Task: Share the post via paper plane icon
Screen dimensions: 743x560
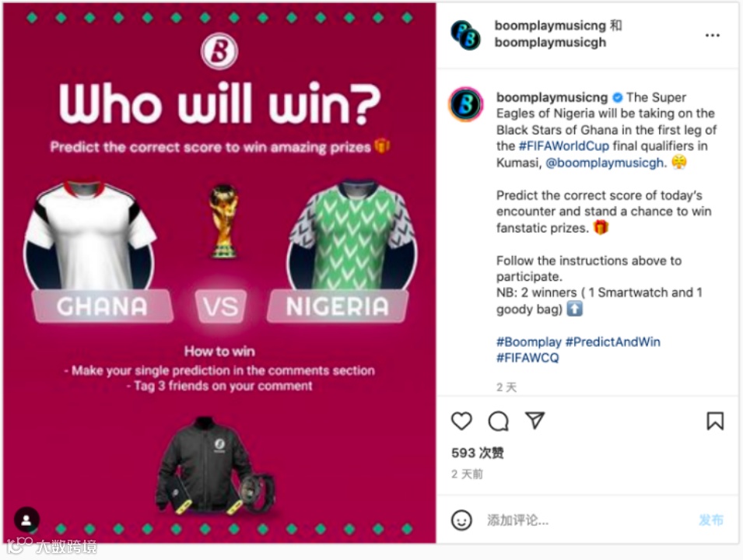Action: coord(534,420)
